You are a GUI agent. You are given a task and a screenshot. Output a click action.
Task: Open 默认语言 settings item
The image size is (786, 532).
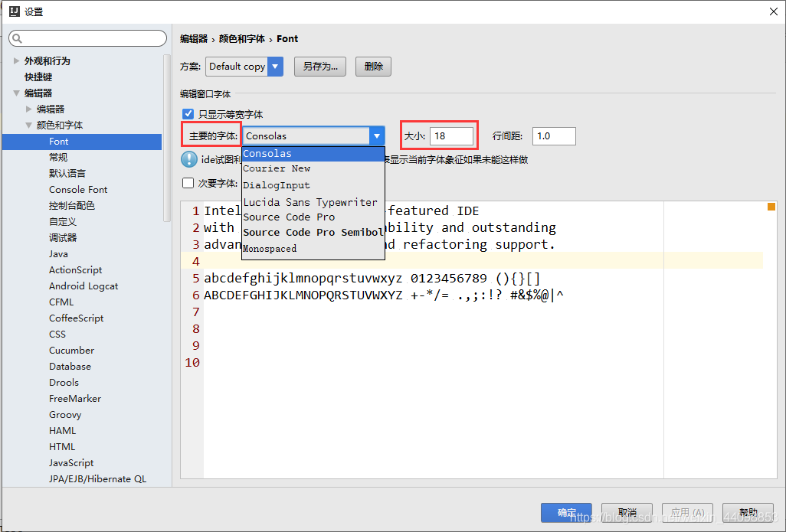(67, 173)
